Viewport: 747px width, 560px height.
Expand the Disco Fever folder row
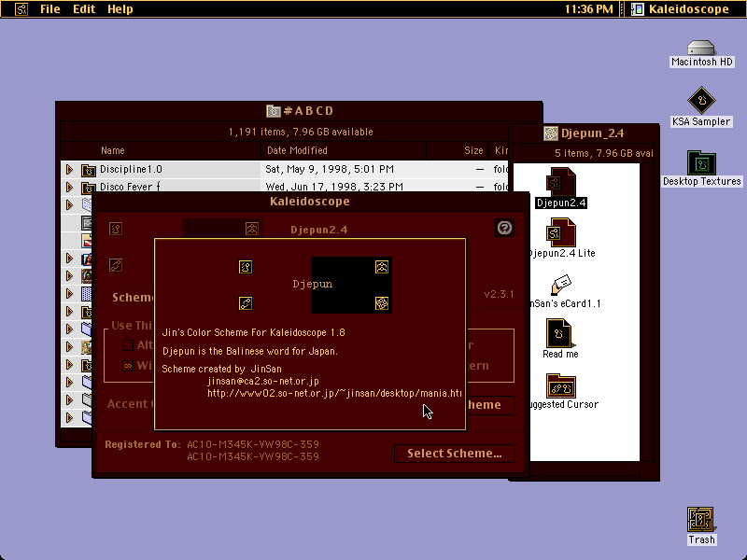point(69,187)
